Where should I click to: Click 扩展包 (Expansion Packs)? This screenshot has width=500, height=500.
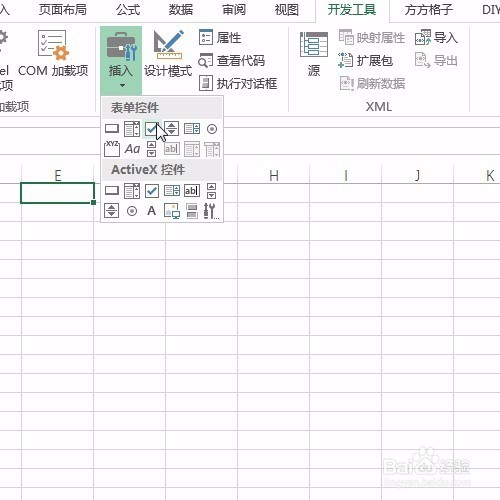(x=366, y=61)
